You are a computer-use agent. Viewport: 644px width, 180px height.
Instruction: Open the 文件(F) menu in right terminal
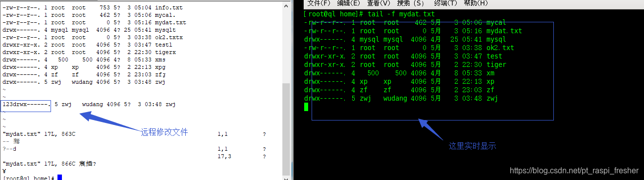click(x=319, y=3)
